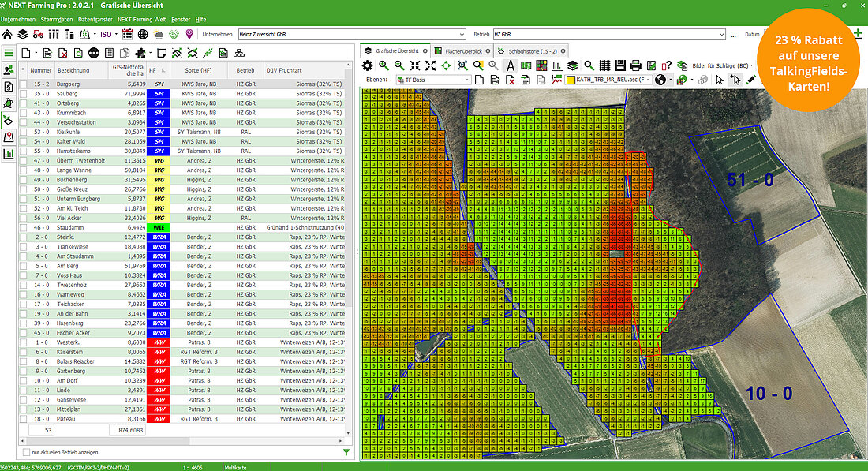Expand the dropdown arrow next to ISO icon
The image size is (868, 471).
[116, 34]
